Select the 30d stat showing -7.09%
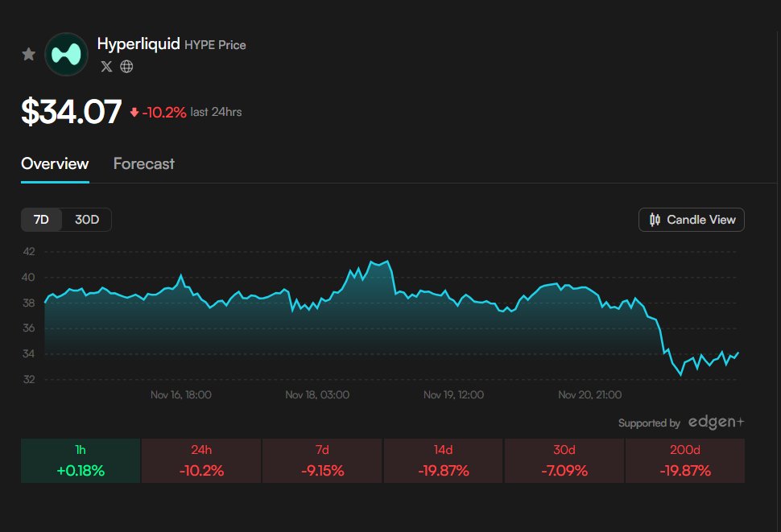 (x=564, y=459)
